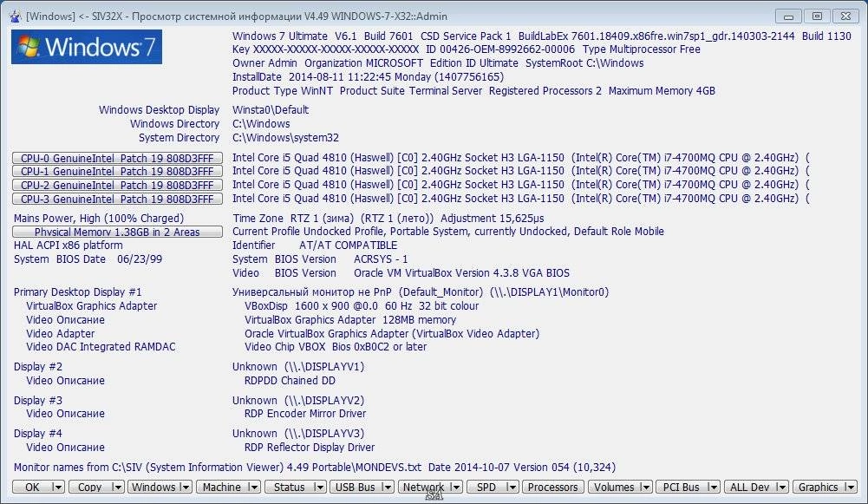
Task: Open the Network menu button
Action: pos(423,487)
